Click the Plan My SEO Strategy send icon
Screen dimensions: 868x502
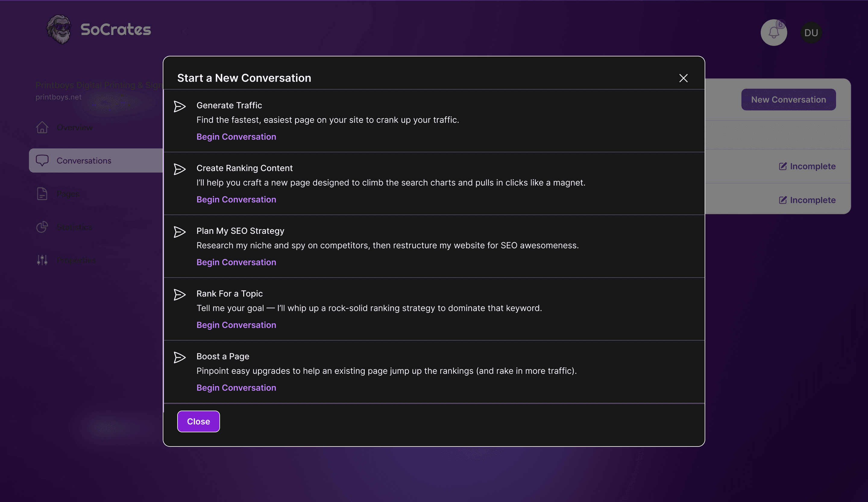tap(179, 232)
